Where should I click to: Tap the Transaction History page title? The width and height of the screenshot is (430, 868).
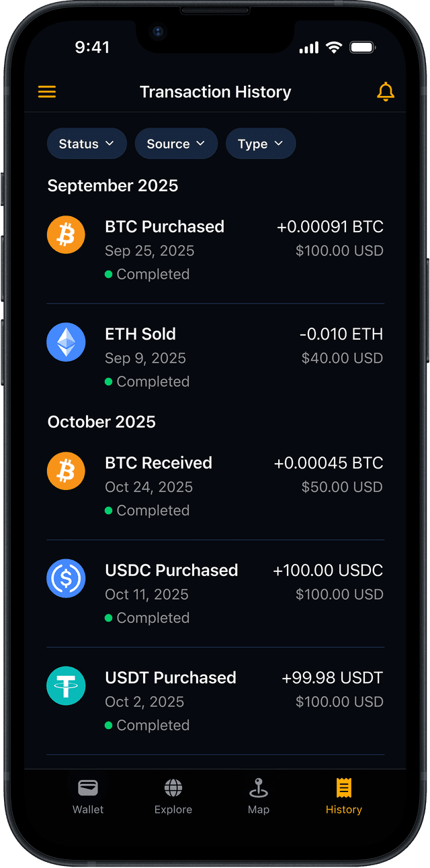(216, 92)
